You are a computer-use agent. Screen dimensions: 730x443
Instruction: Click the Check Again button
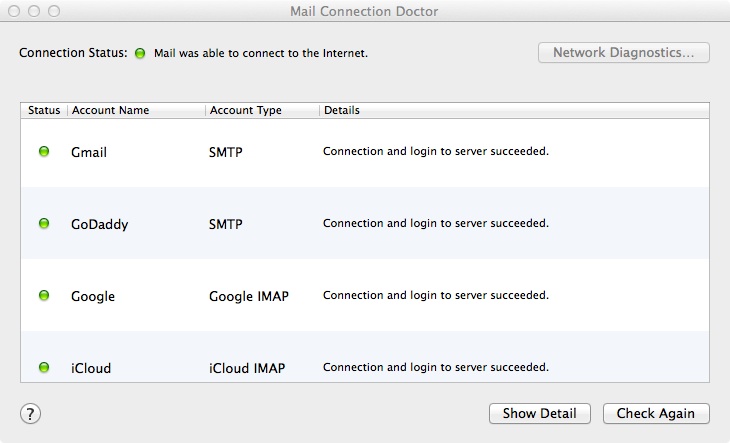coord(656,413)
